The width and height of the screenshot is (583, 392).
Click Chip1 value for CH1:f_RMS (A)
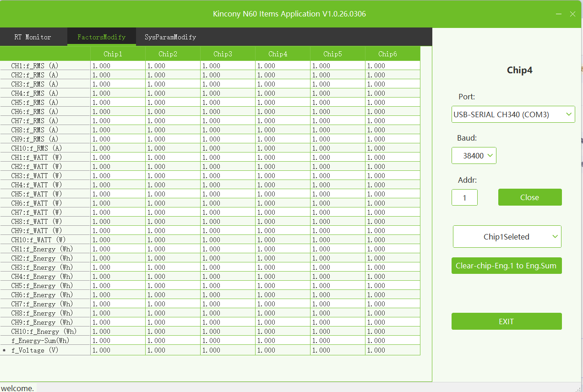[118, 66]
